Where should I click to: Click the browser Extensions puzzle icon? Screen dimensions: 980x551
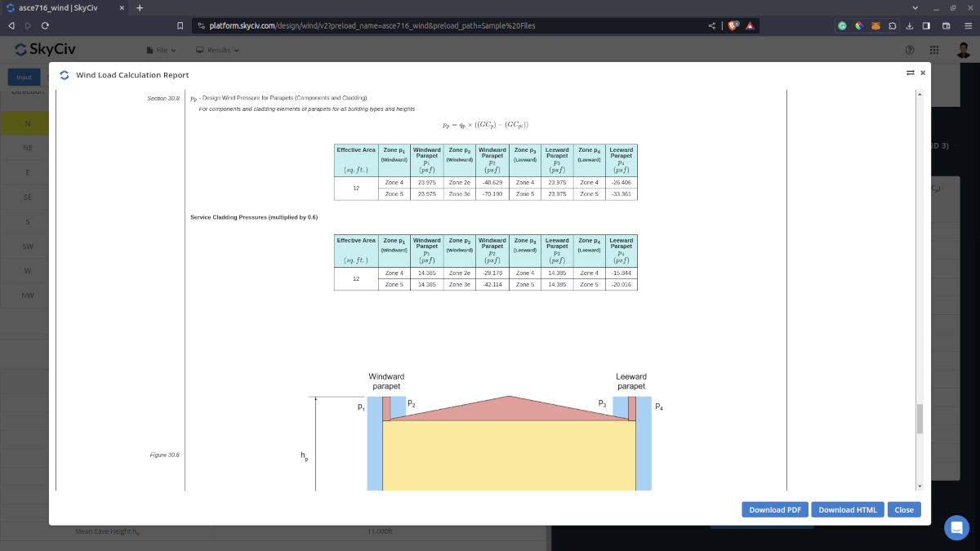coord(892,25)
